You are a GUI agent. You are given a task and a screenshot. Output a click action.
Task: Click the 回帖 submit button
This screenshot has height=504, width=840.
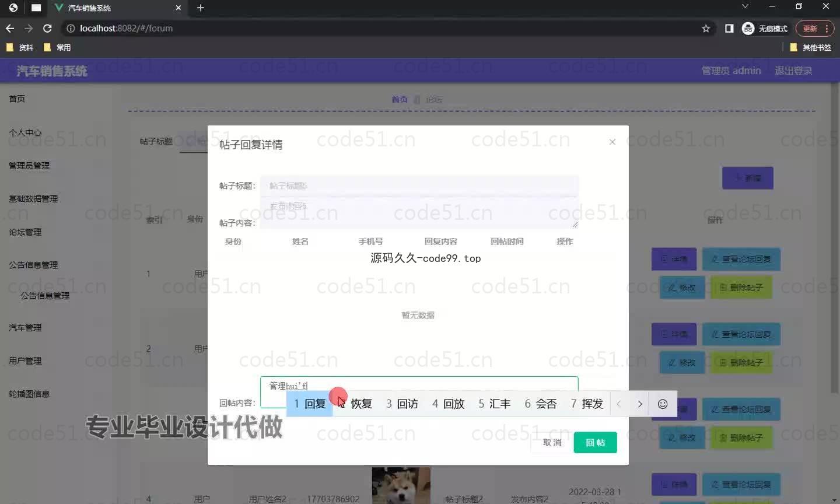(595, 443)
